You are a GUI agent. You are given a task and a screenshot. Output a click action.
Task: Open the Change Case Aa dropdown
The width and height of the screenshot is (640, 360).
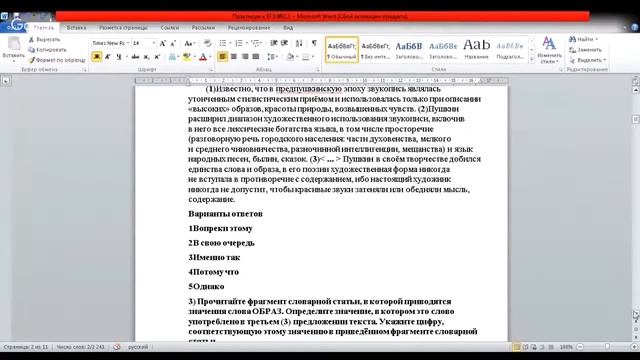190,43
